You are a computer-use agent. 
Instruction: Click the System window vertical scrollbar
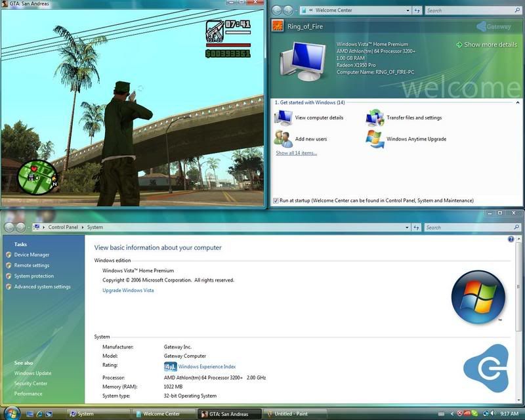click(518, 286)
